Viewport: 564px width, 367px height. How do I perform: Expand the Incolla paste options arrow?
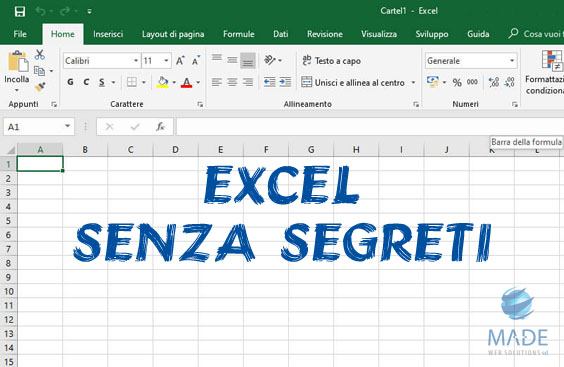point(17,90)
